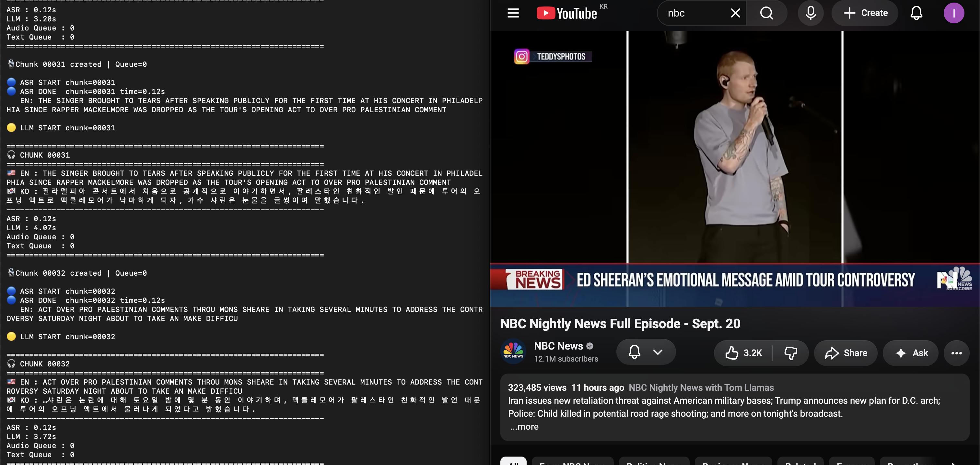This screenshot has height=465, width=980.
Task: Share the NBC Nightly News video
Action: pos(845,353)
